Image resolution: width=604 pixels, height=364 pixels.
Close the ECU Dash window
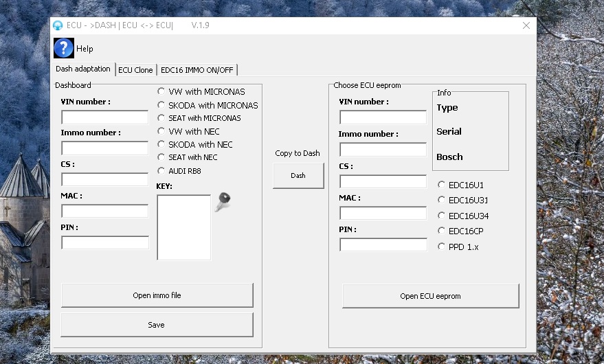526,25
